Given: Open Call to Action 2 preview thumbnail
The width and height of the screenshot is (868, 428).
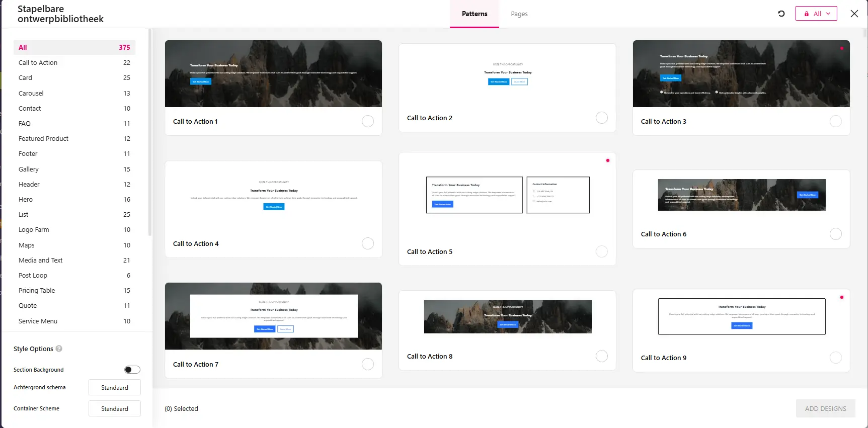Looking at the screenshot, I should click(x=507, y=73).
